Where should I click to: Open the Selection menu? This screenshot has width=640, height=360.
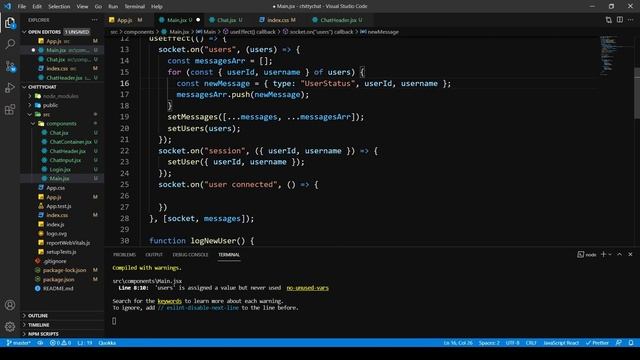coord(59,6)
